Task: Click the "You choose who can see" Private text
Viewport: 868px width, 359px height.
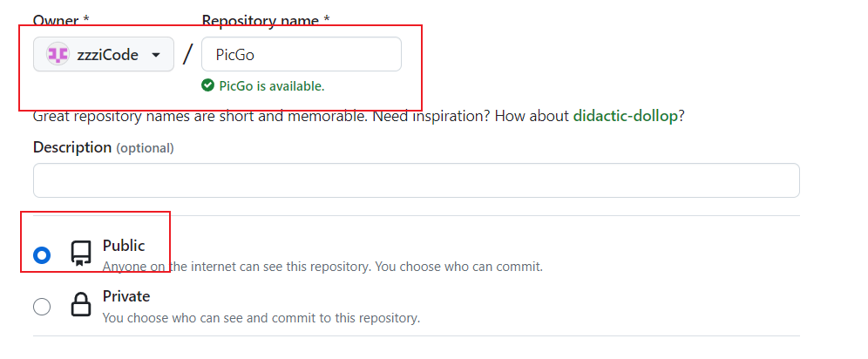Action: click(x=261, y=318)
